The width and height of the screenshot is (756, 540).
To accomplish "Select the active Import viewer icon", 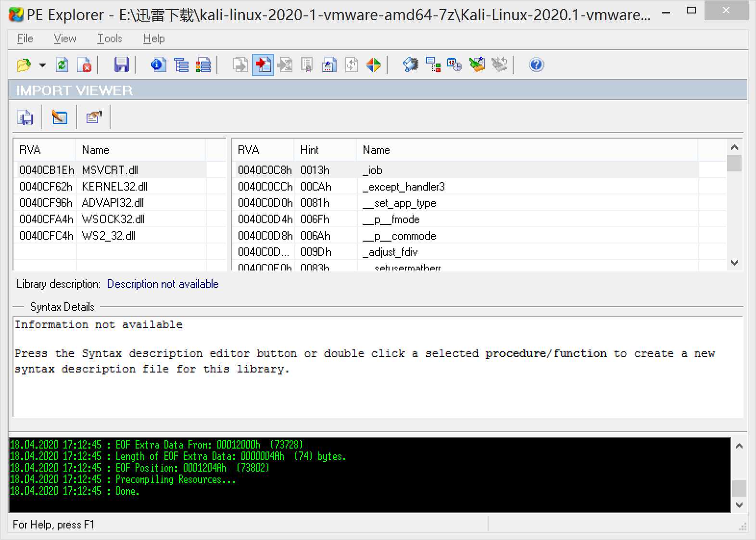I will pos(263,65).
